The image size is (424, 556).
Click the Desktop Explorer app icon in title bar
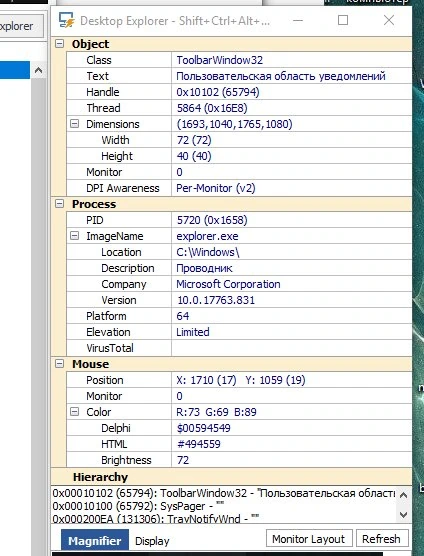pos(66,20)
